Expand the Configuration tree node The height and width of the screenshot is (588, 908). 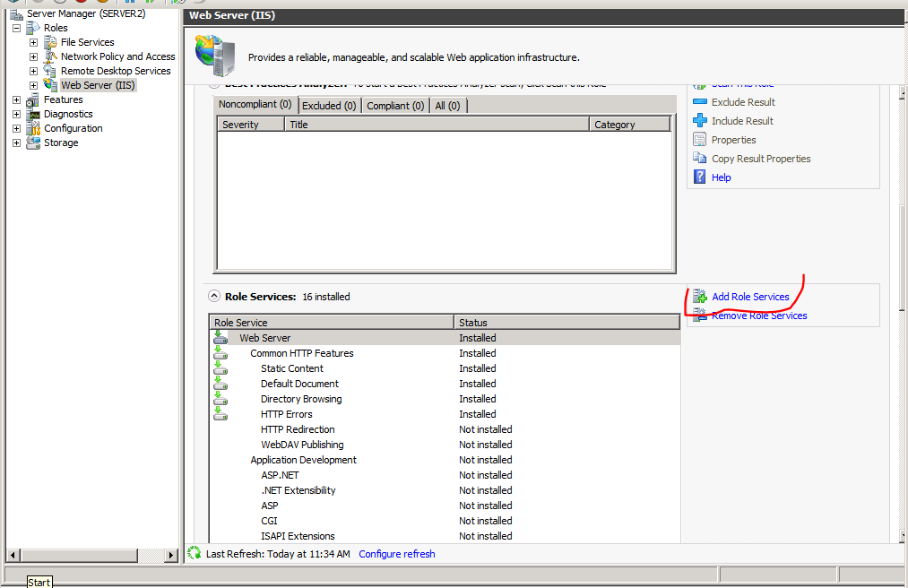point(16,128)
